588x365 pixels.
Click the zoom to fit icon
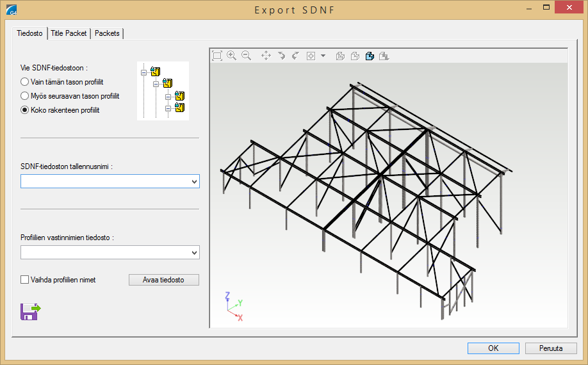coord(217,56)
